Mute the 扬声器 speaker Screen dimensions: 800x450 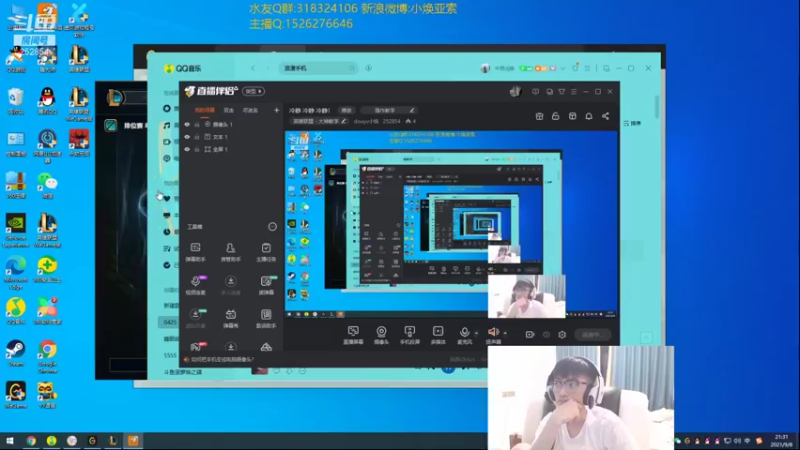(493, 335)
